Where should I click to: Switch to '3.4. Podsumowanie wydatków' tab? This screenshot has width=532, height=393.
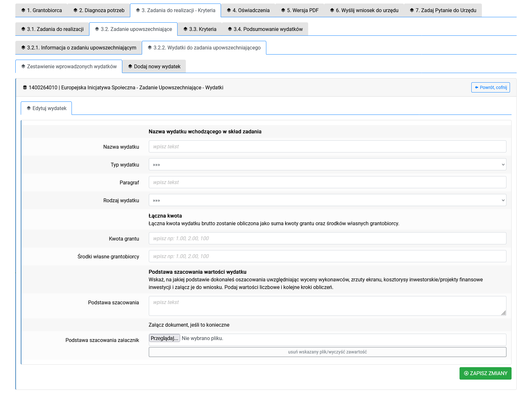point(265,29)
